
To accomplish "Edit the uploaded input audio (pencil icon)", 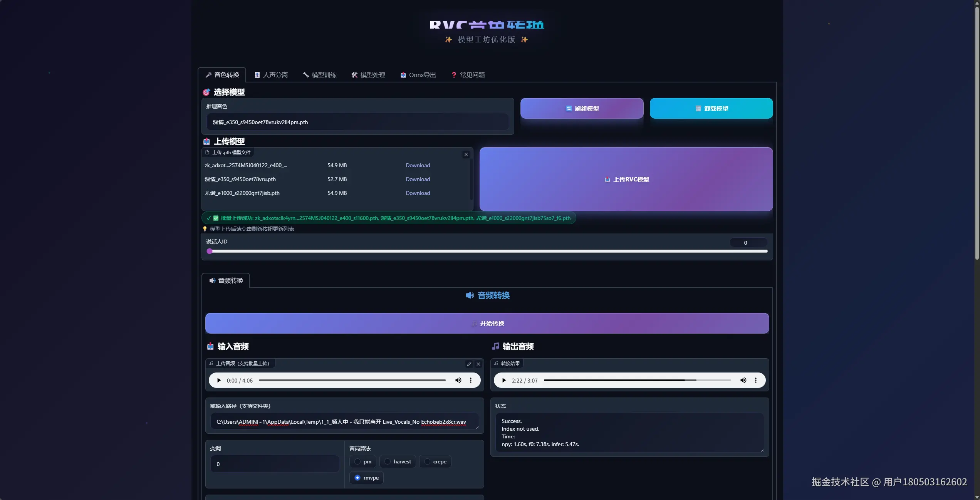I will pos(469,364).
